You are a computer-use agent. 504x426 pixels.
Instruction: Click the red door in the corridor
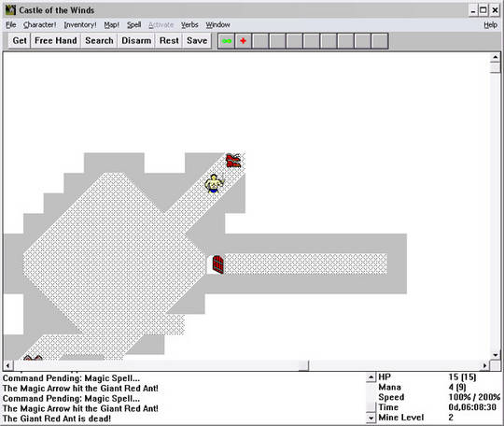(217, 264)
